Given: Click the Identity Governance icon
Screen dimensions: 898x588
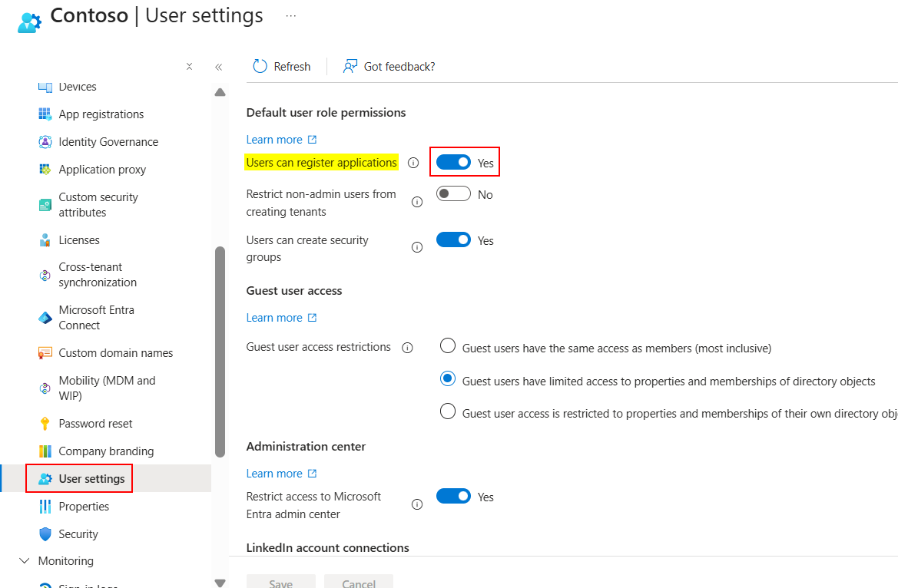Looking at the screenshot, I should [x=45, y=141].
